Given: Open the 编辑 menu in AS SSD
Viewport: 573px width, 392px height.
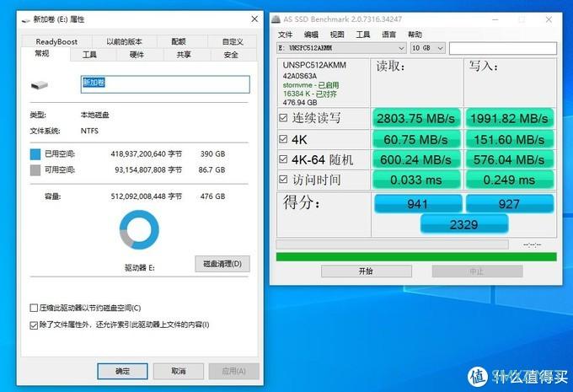Looking at the screenshot, I should tap(311, 35).
